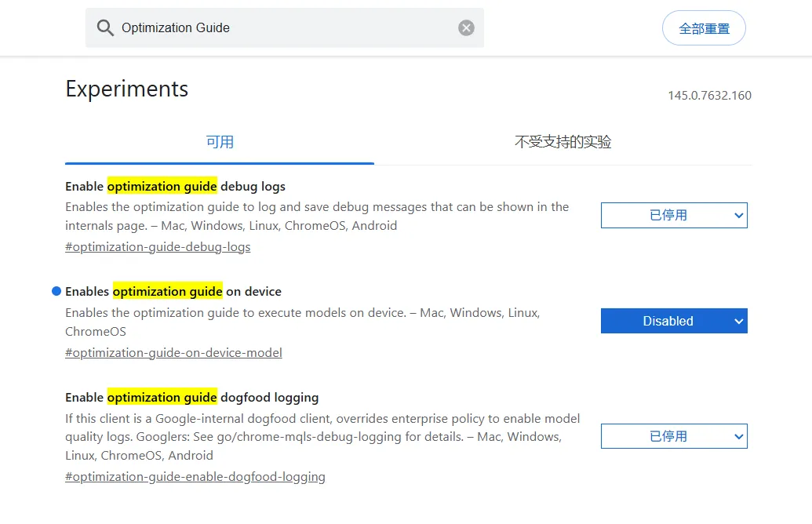Click the blue modified-flag dot indicator
This screenshot has width=812, height=524.
[x=56, y=292]
